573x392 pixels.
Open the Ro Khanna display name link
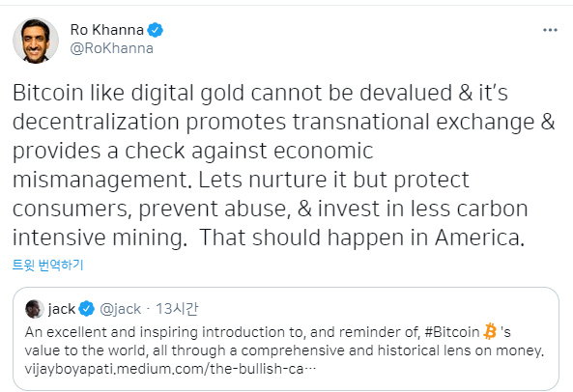coord(107,30)
